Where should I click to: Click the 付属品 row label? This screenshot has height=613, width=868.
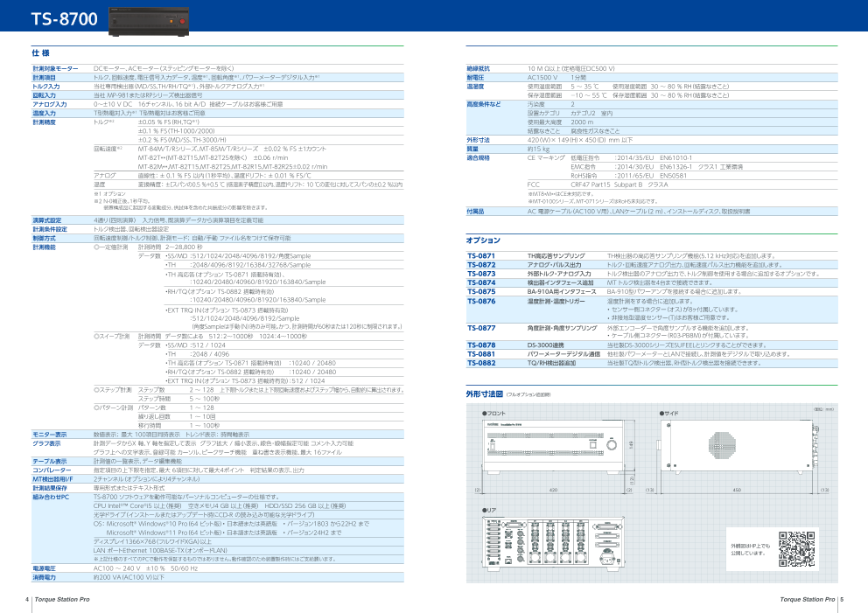click(476, 212)
